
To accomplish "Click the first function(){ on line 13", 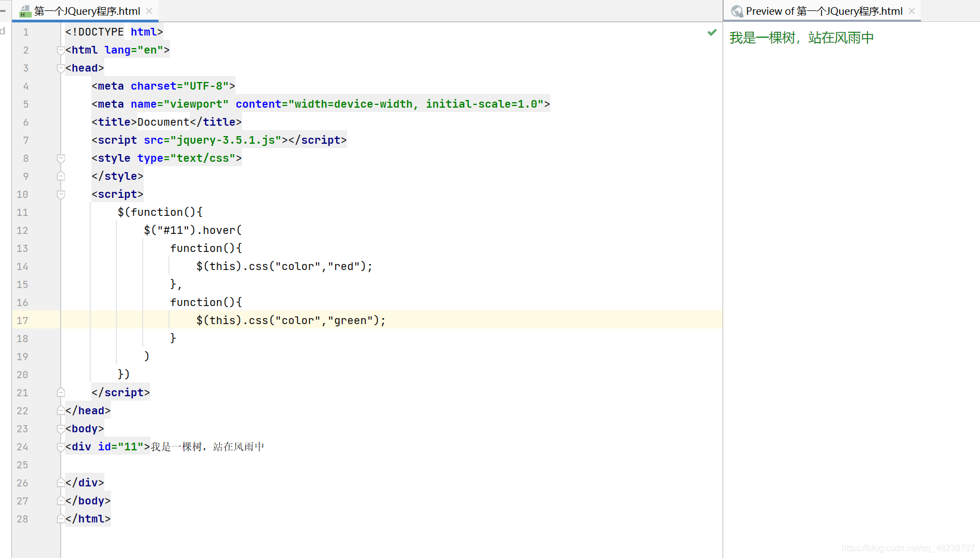I will pos(206,249).
